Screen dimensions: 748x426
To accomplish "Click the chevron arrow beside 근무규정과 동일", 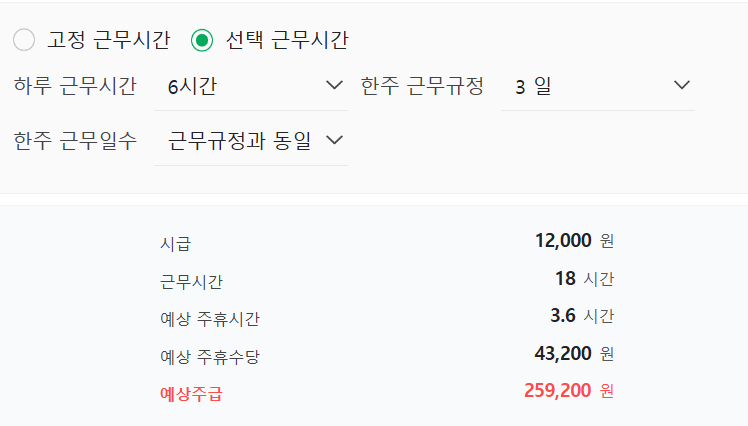I will pyautogui.click(x=334, y=140).
